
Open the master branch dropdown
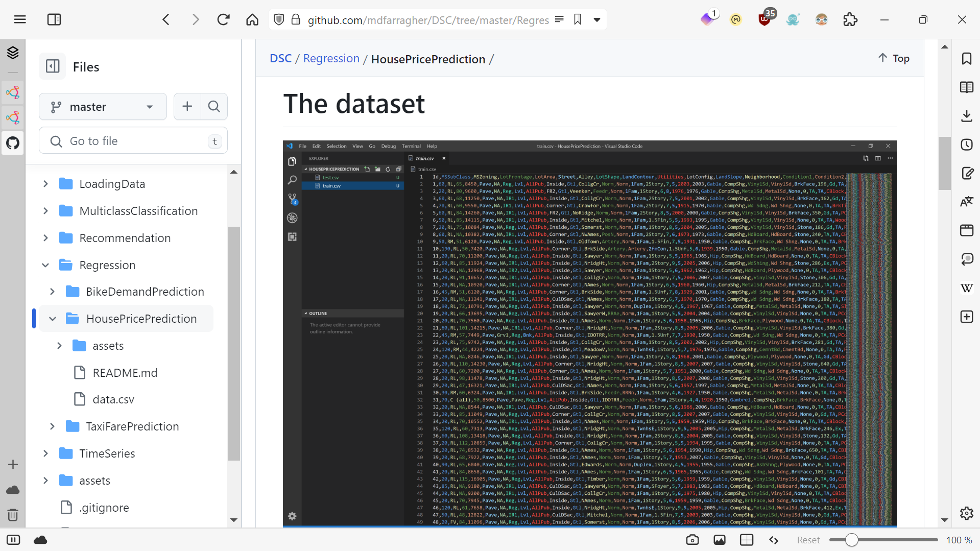pos(102,107)
